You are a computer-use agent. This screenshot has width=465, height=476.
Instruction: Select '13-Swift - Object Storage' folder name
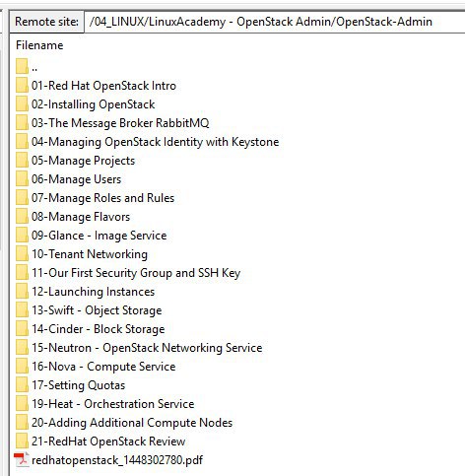(x=97, y=310)
